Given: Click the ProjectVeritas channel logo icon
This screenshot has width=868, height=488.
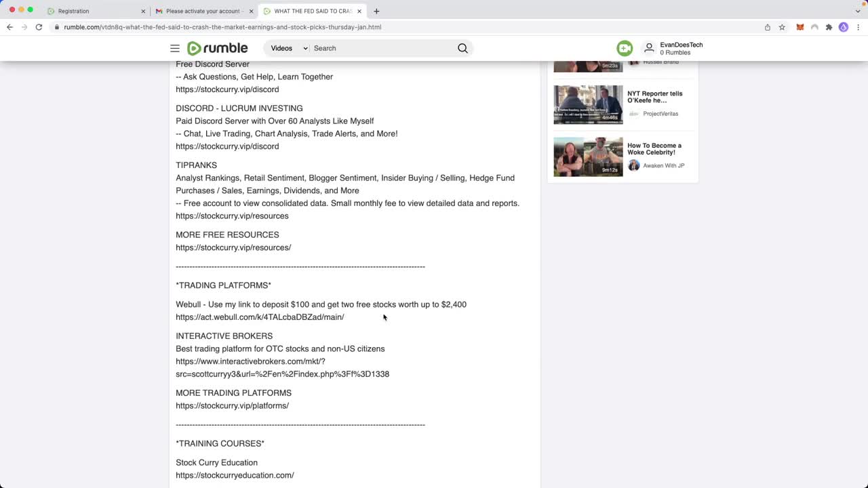Looking at the screenshot, I should tap(634, 114).
